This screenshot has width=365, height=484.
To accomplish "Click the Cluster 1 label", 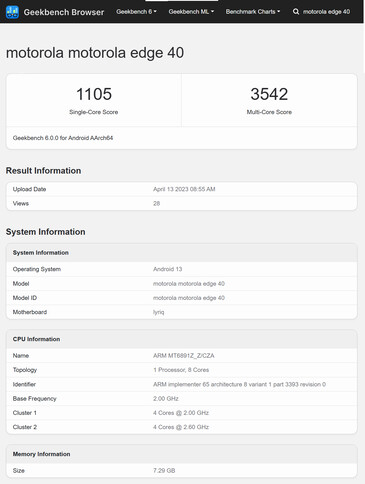I will (25, 413).
